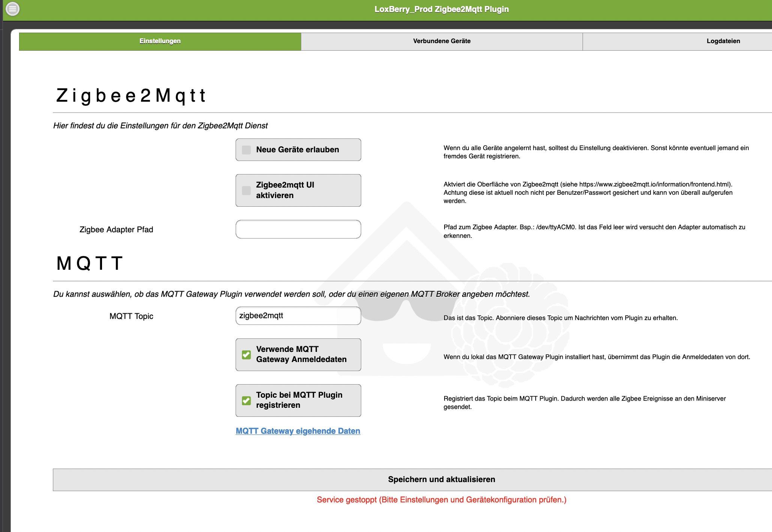Viewport: 772px width, 532px height.
Task: Click the Zigbee Adapter Pfad label
Action: click(116, 230)
